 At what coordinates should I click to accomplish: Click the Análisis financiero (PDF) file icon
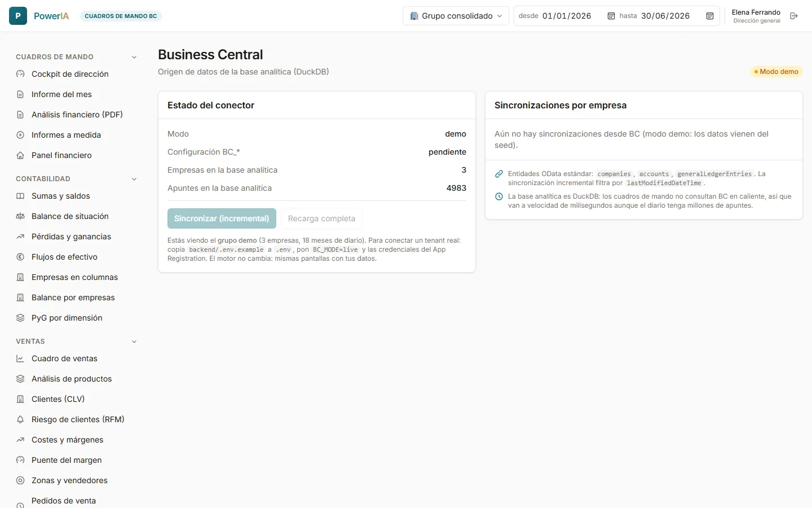point(20,115)
